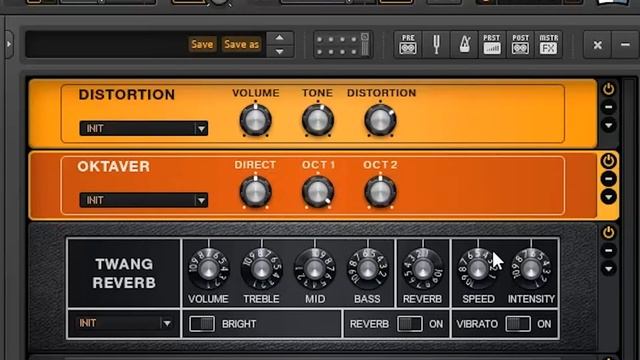Viewport: 640px width, 360px height.
Task: Click the Twang Reverb INTENSITY knob
Action: coord(531,269)
